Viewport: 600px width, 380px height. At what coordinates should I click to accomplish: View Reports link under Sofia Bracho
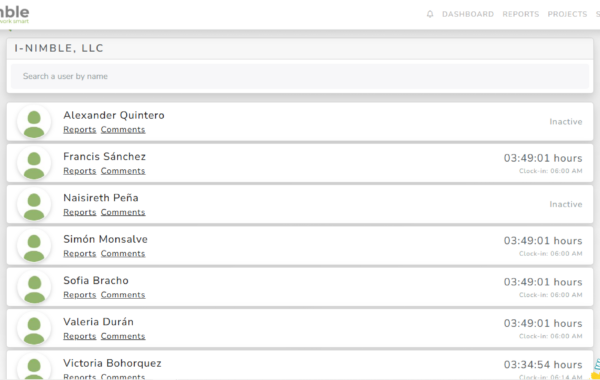coord(80,295)
